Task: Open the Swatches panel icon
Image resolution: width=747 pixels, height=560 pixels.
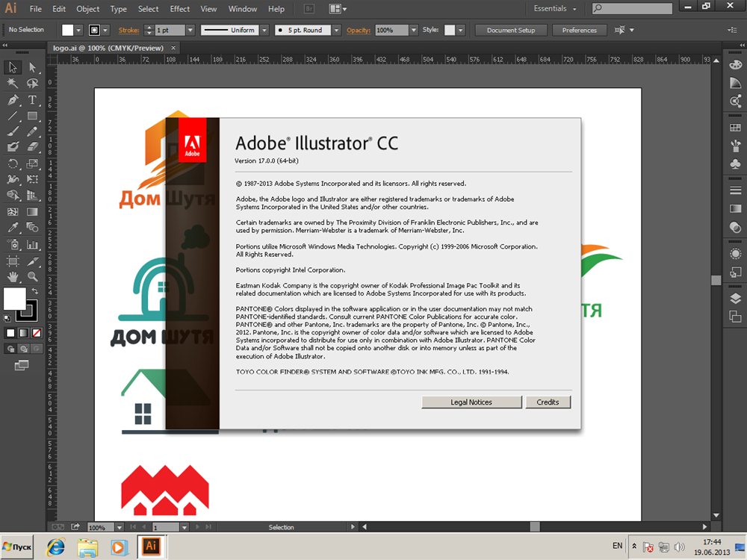Action: (x=735, y=128)
